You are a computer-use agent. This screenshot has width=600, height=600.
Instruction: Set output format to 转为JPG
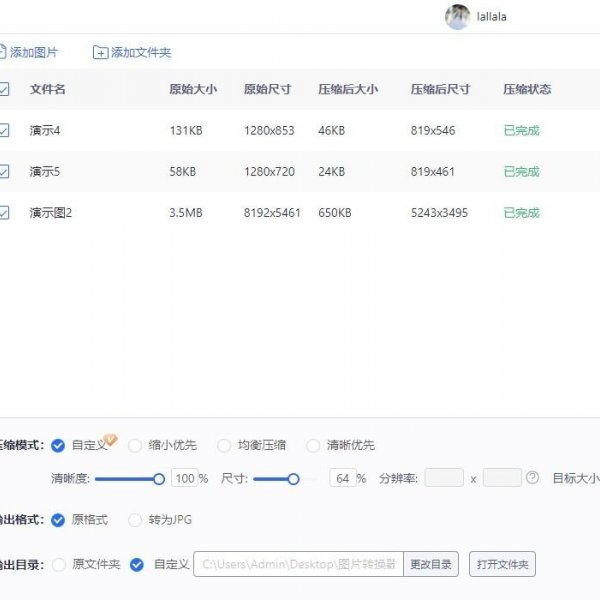(135, 520)
